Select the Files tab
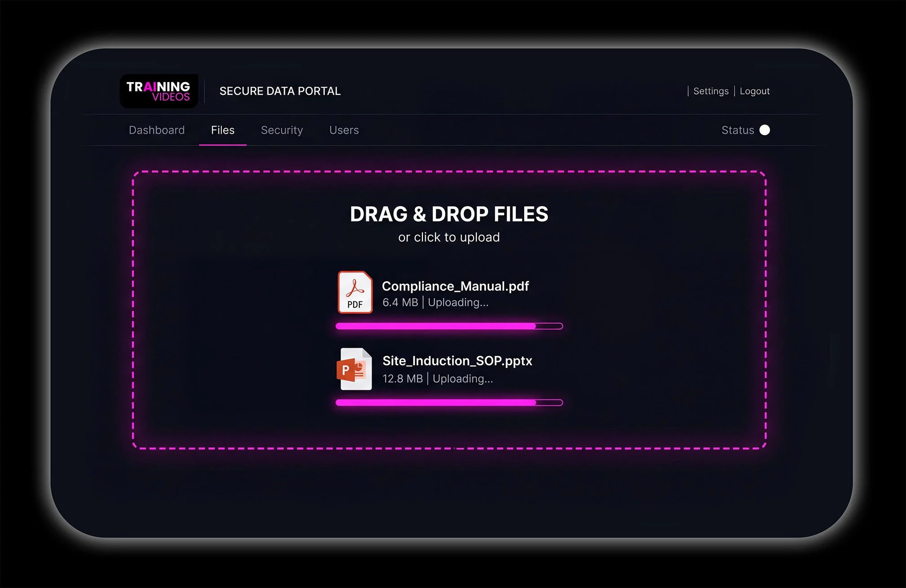Image resolution: width=906 pixels, height=588 pixels. coord(223,130)
